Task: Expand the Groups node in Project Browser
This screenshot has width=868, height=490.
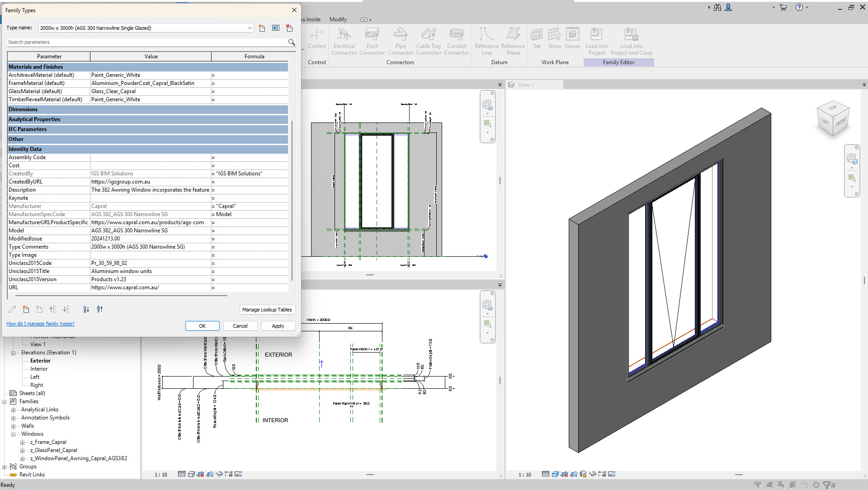Action: pos(4,467)
